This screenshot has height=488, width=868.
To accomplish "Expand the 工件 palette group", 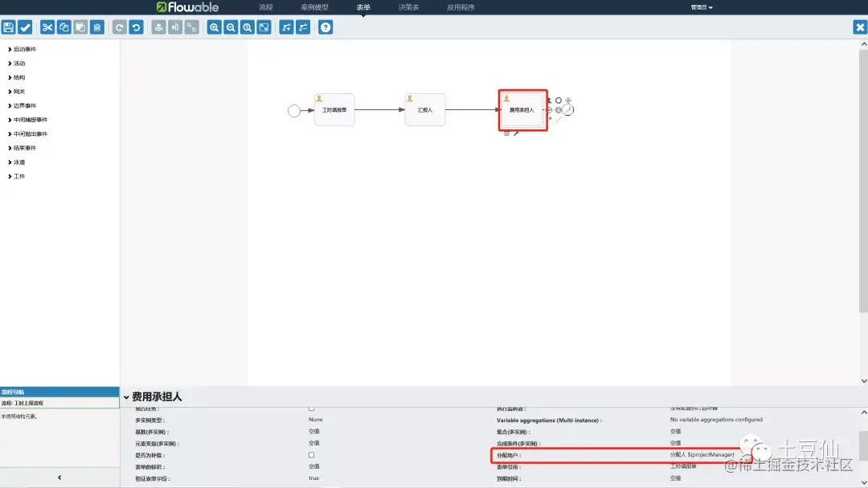I will (17, 176).
